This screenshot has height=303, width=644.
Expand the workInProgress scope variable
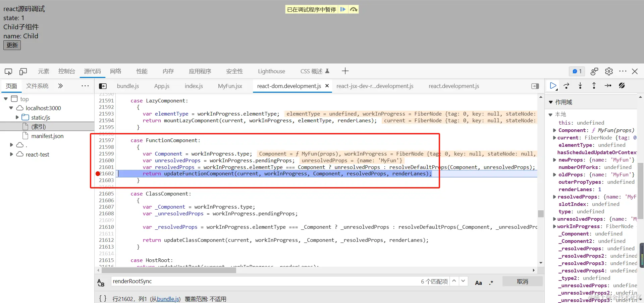554,226
